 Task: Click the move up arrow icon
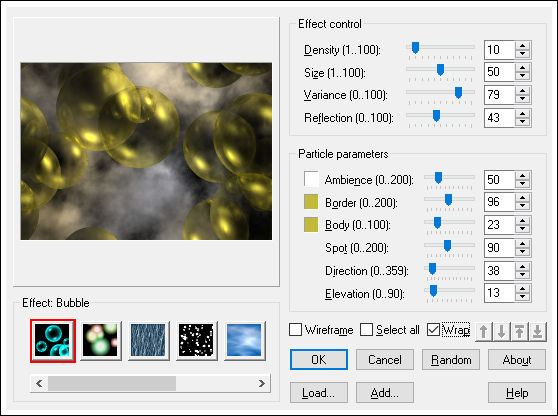[484, 332]
